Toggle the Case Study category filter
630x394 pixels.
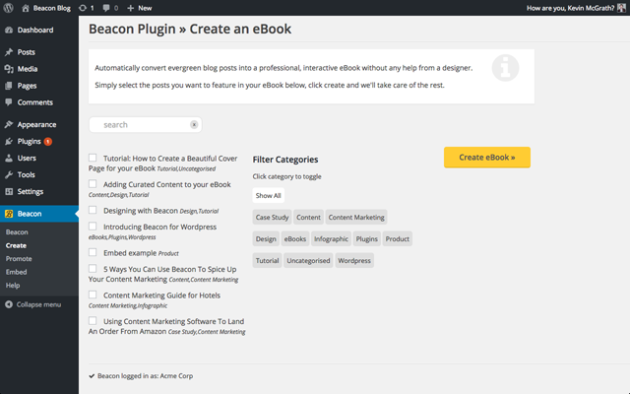click(x=272, y=217)
